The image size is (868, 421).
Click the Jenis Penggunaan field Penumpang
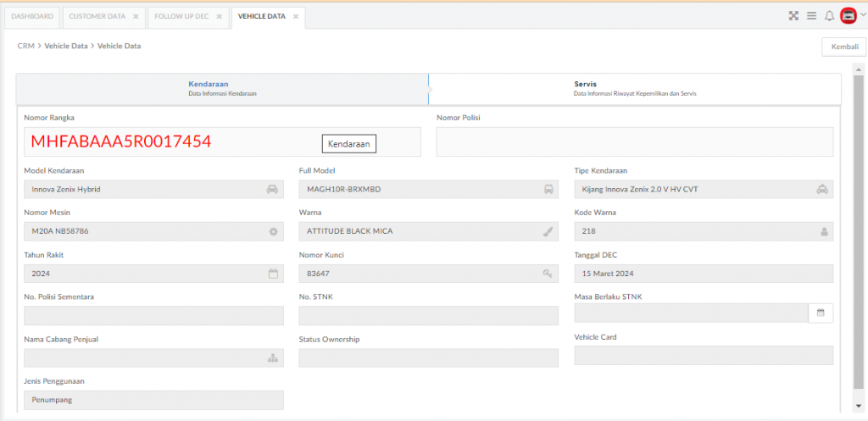[x=154, y=400]
